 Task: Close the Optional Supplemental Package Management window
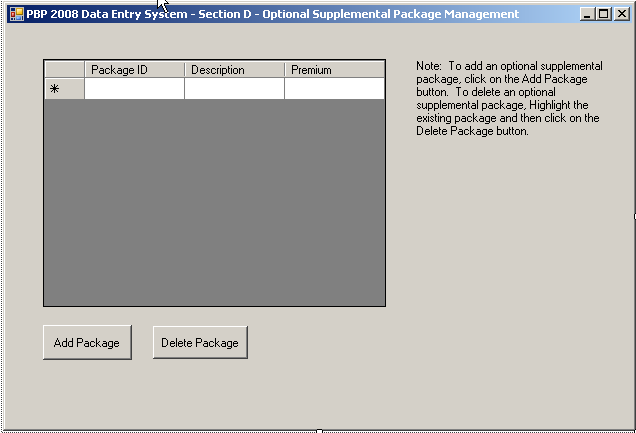pos(621,14)
